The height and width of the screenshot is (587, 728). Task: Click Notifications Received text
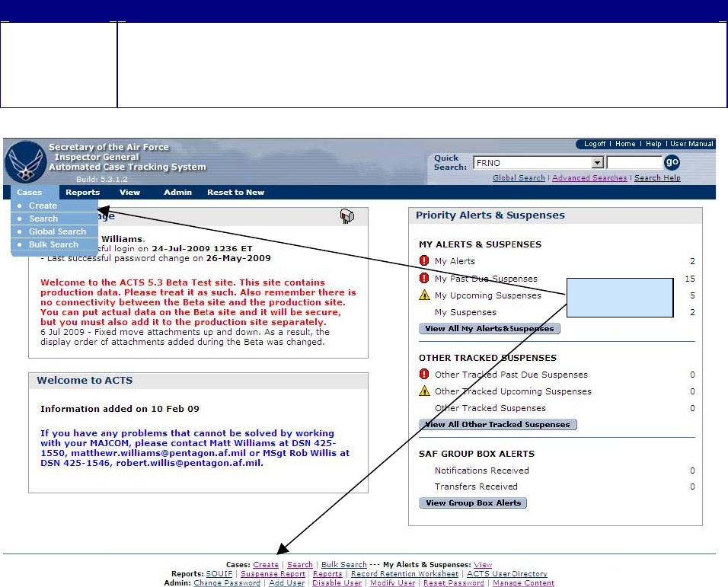point(481,471)
